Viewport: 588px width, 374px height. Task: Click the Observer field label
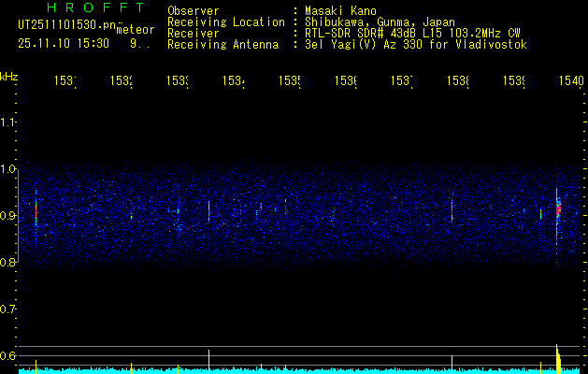coord(194,11)
